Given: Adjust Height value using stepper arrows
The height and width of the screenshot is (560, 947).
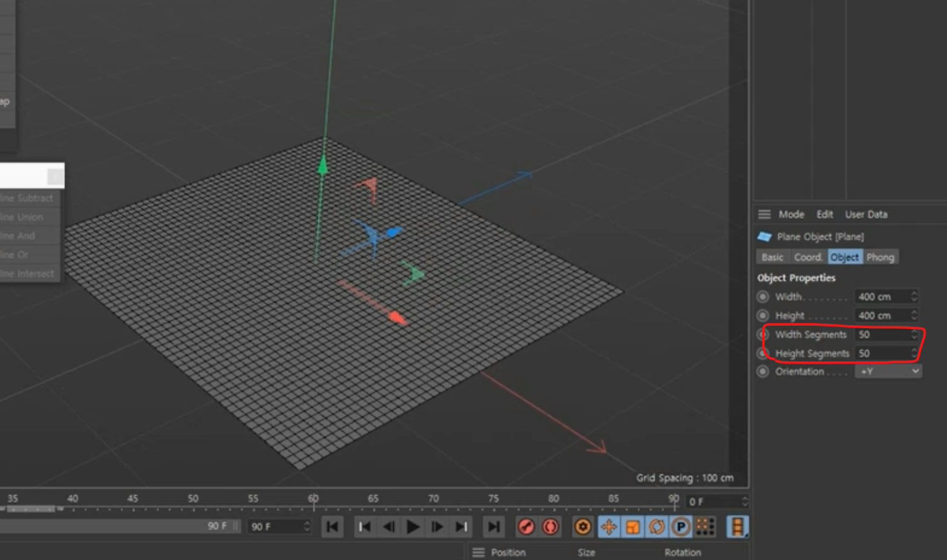Looking at the screenshot, I should click(x=914, y=315).
